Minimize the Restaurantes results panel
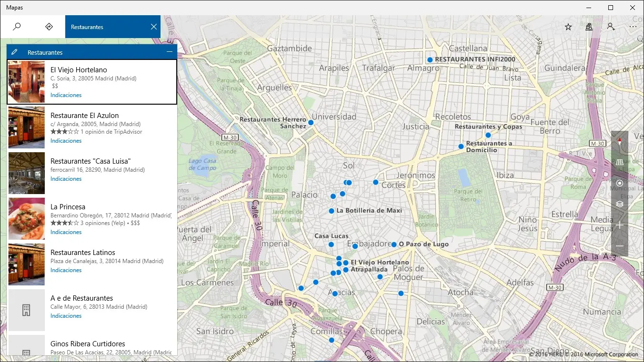644x362 pixels. [170, 52]
